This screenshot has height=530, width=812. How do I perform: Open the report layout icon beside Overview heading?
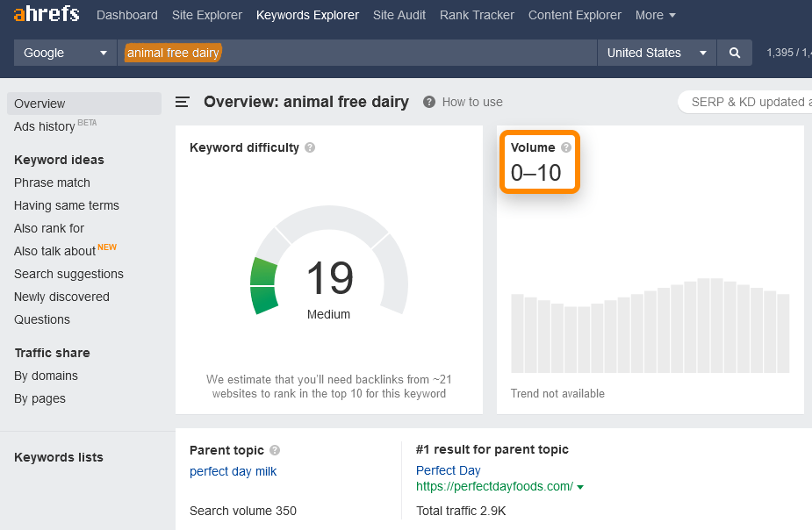pyautogui.click(x=182, y=101)
